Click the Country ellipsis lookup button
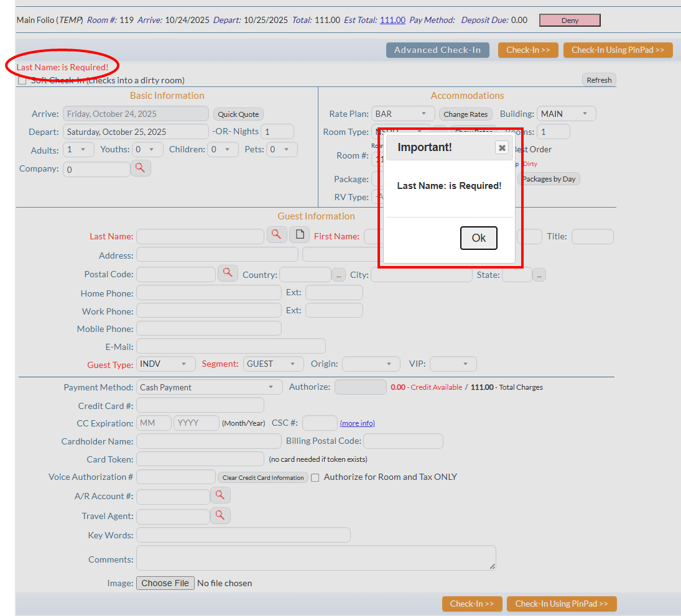 339,275
